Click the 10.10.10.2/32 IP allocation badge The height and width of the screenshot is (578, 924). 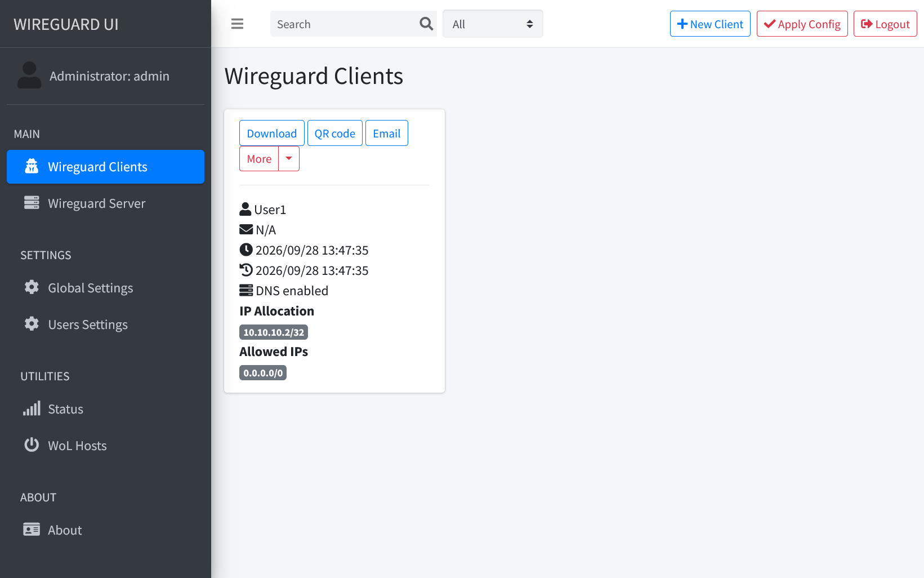click(x=274, y=332)
